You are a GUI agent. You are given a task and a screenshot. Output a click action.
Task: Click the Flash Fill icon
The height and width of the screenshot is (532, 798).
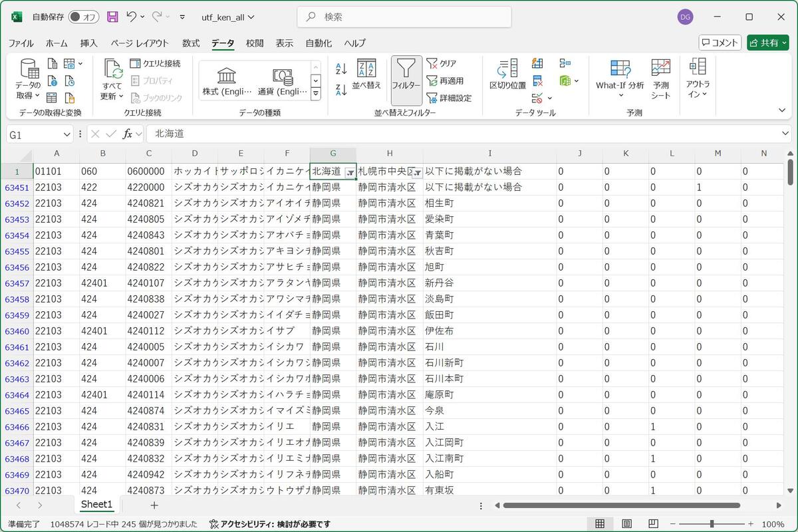pyautogui.click(x=537, y=63)
